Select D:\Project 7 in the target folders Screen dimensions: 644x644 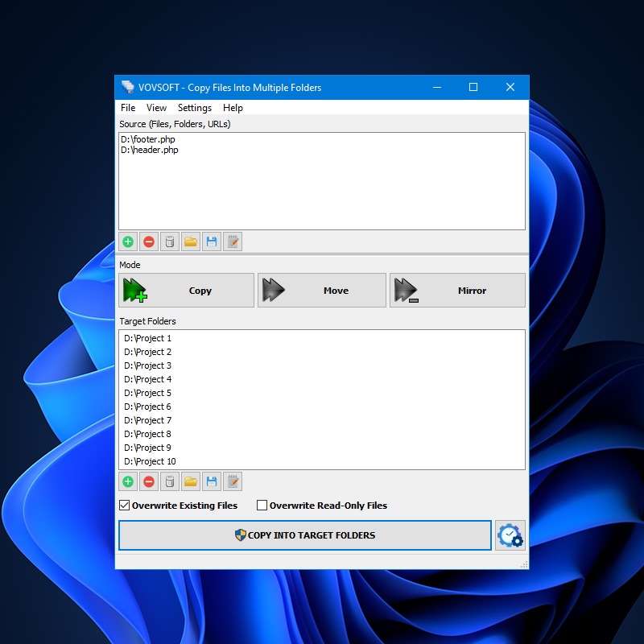[x=147, y=420]
